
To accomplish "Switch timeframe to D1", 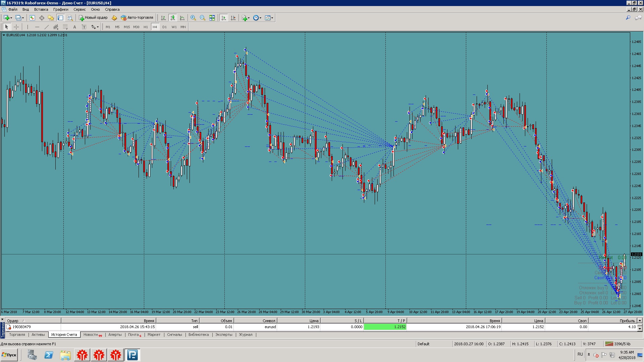I will (164, 27).
